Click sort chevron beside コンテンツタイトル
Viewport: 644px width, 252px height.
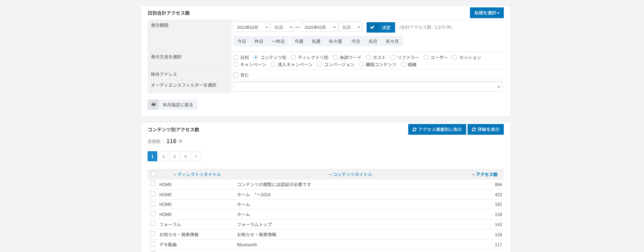pos(330,175)
